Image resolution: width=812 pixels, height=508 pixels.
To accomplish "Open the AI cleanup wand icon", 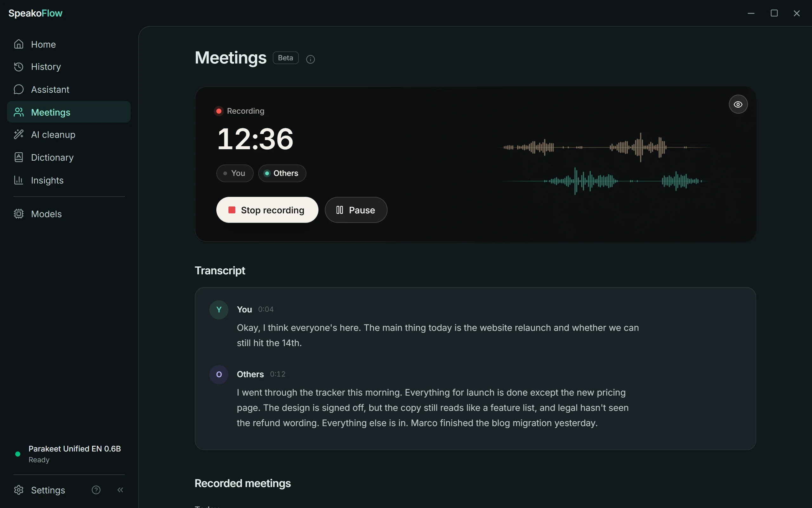I will (19, 134).
